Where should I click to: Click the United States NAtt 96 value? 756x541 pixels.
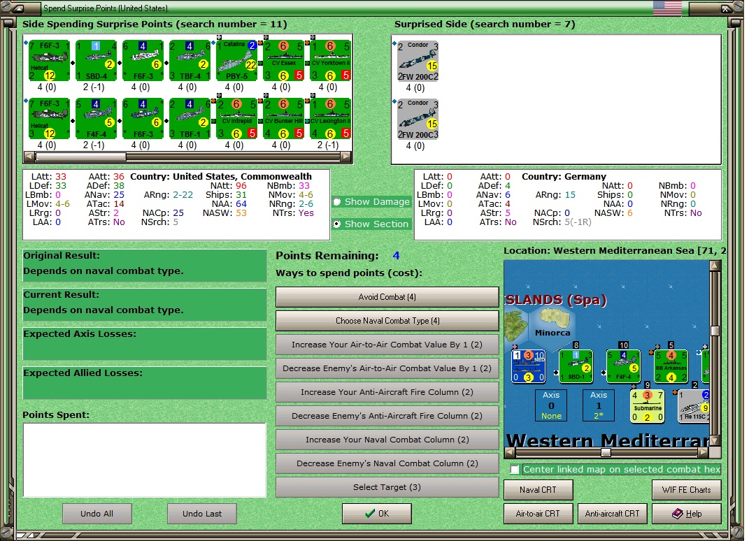(241, 185)
